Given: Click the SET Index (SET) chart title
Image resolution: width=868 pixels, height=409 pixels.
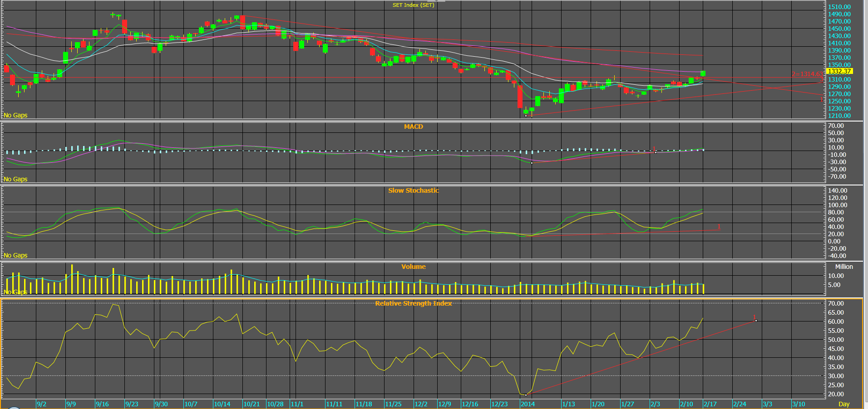Looking at the screenshot, I should 413,5.
